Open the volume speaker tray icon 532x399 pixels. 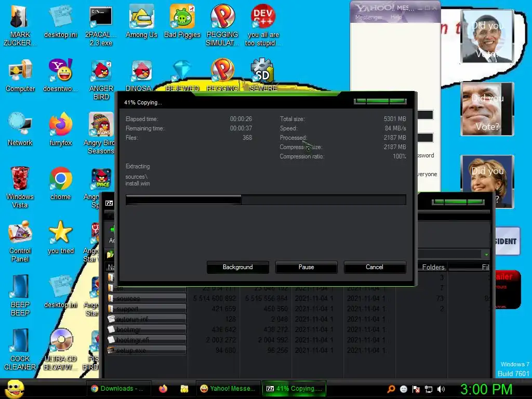point(441,389)
